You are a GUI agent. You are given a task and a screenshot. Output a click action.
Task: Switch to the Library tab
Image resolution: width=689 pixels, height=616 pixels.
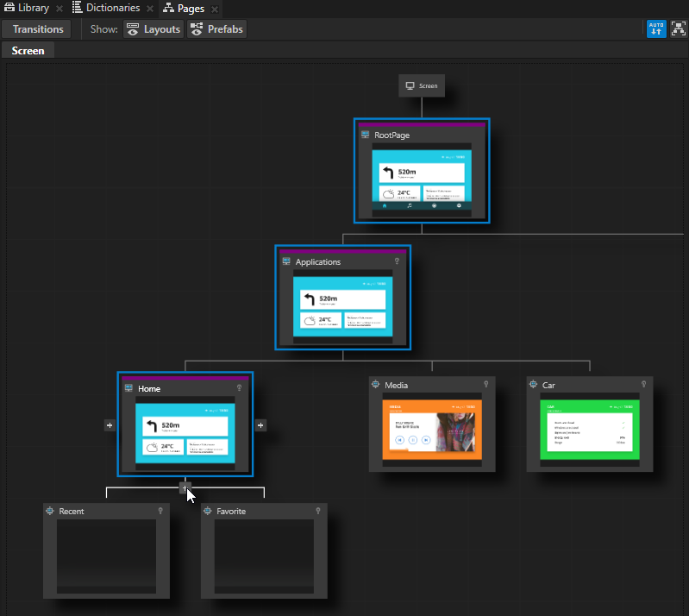click(26, 8)
